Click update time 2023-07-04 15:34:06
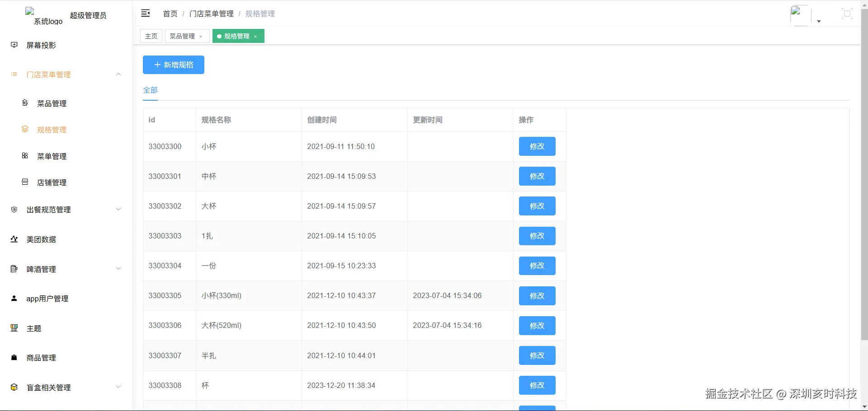The width and height of the screenshot is (868, 411). coord(447,295)
